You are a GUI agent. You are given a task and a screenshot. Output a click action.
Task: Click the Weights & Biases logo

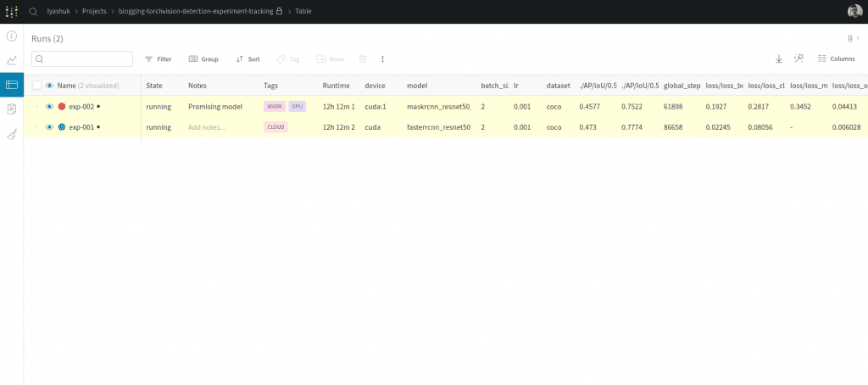click(12, 11)
